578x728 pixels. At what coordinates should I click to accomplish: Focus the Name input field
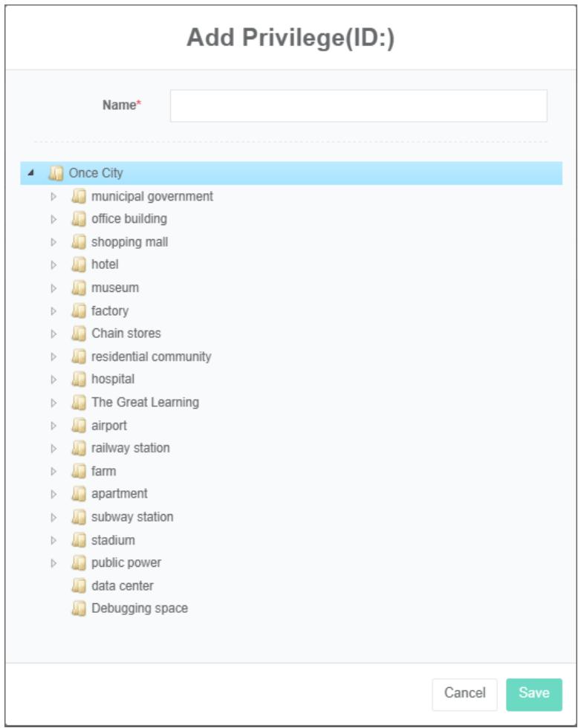pos(358,106)
